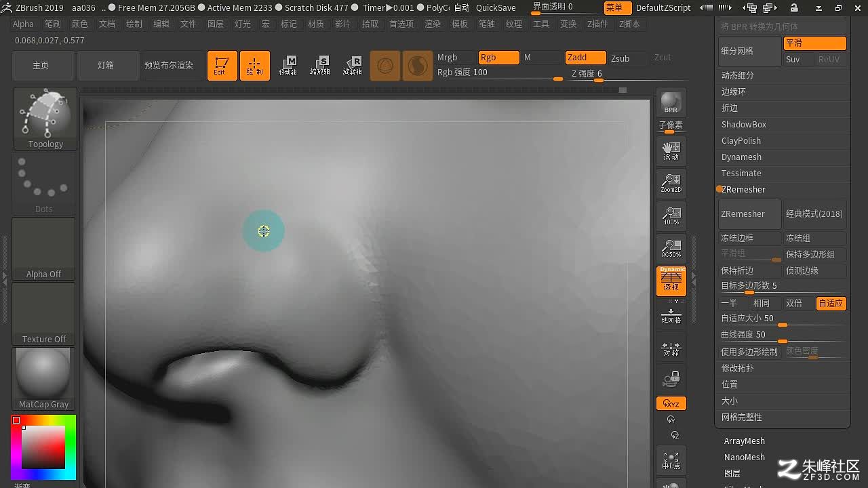Toggle the floor grid (地网格) icon
Image resolution: width=868 pixels, height=488 pixels.
point(671,316)
